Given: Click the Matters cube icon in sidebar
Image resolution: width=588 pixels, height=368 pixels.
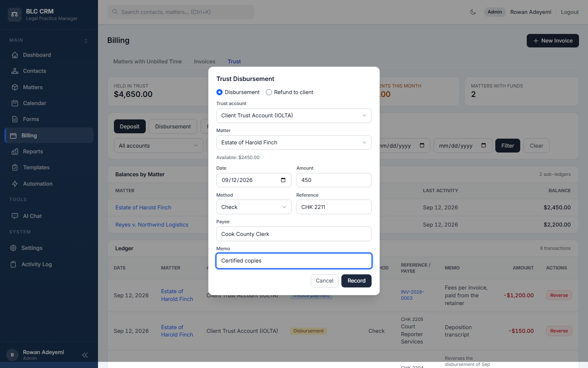Looking at the screenshot, I should coord(15,87).
